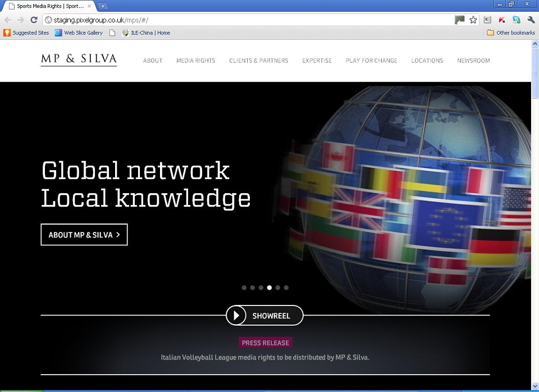Click the browser back arrow
The image size is (539, 392).
(x=7, y=20)
